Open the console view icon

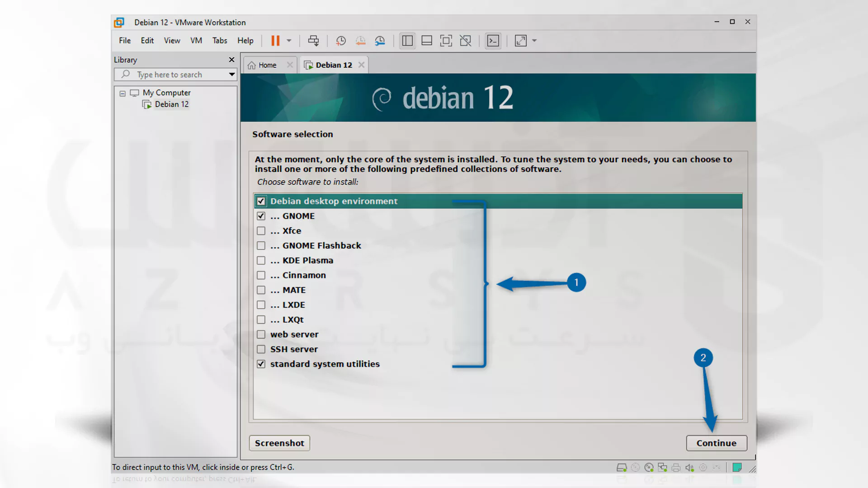493,41
